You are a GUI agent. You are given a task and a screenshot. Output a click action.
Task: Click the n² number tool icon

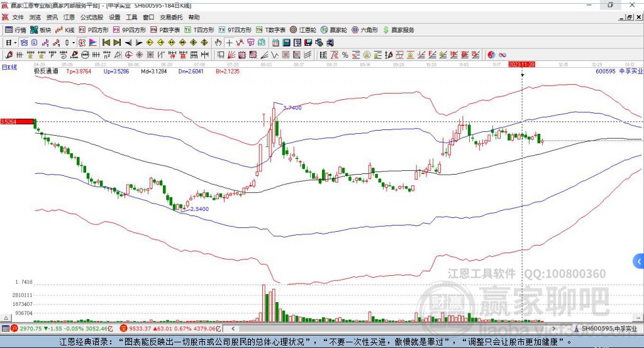[x=107, y=55]
